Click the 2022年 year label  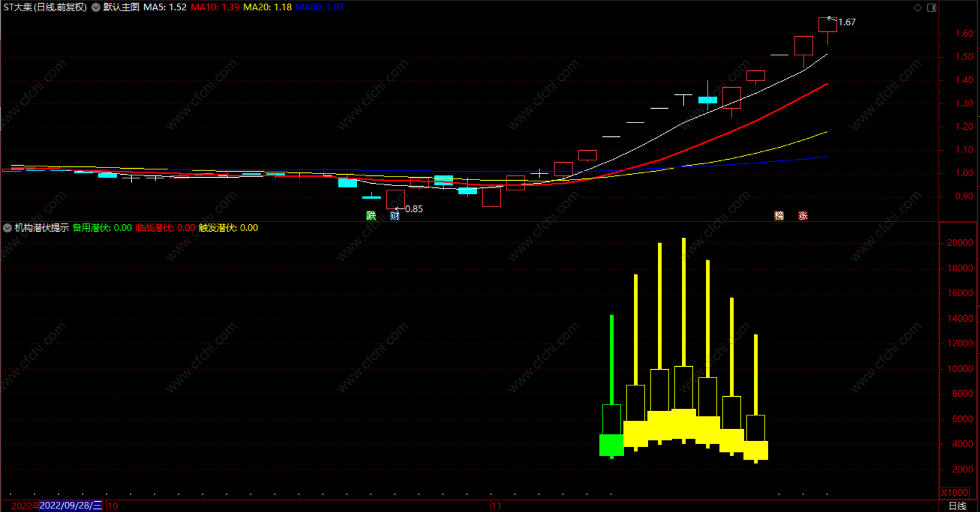[25, 506]
